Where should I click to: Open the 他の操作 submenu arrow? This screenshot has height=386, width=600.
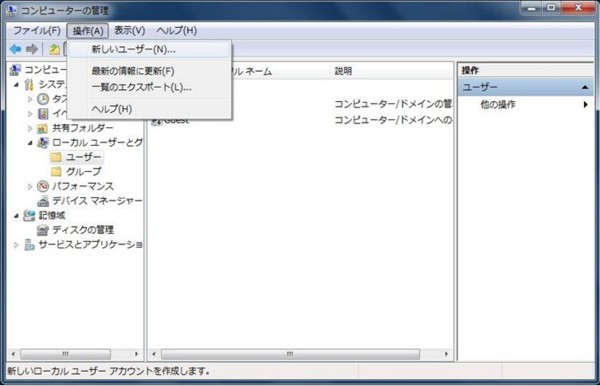585,104
